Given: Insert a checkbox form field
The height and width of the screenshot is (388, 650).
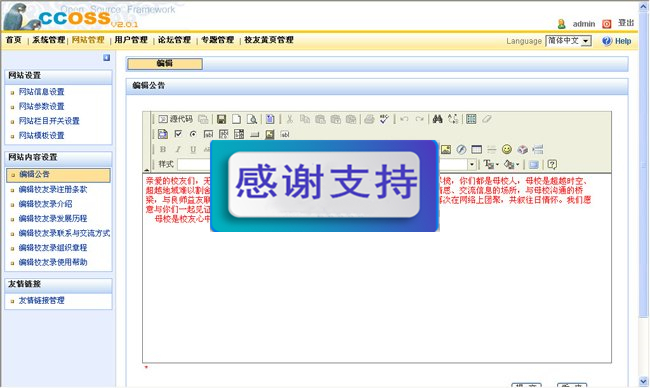Looking at the screenshot, I should pos(178,134).
